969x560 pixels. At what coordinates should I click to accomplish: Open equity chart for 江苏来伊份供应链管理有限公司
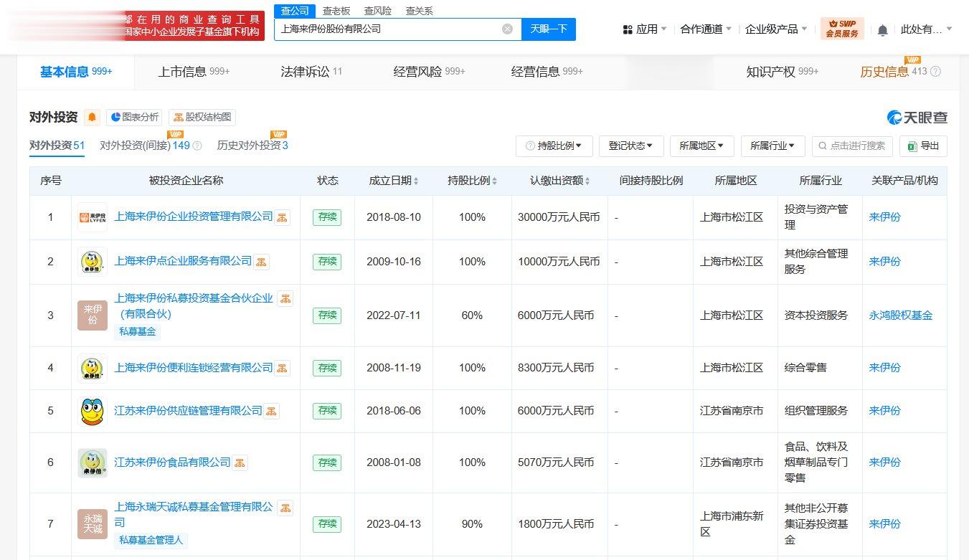(x=271, y=411)
